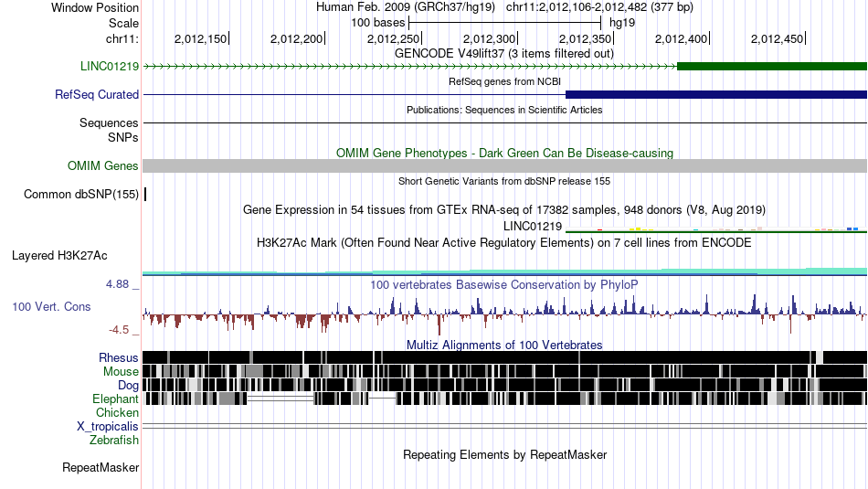Click the 100 Vert. Cons label
The width and height of the screenshot is (868, 489).
point(51,307)
